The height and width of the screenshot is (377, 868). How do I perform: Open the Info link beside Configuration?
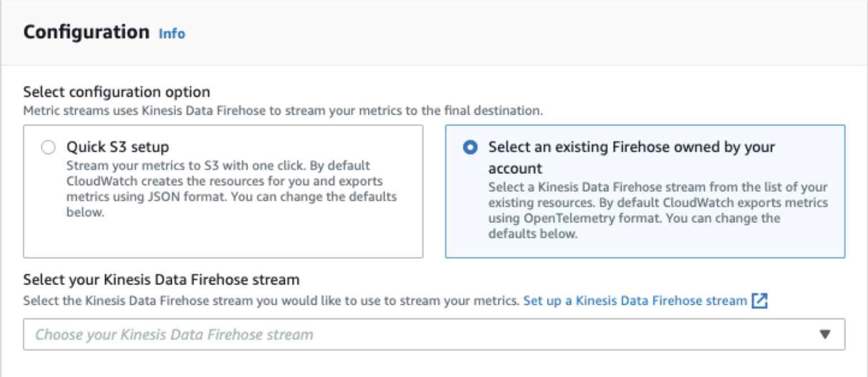[172, 34]
